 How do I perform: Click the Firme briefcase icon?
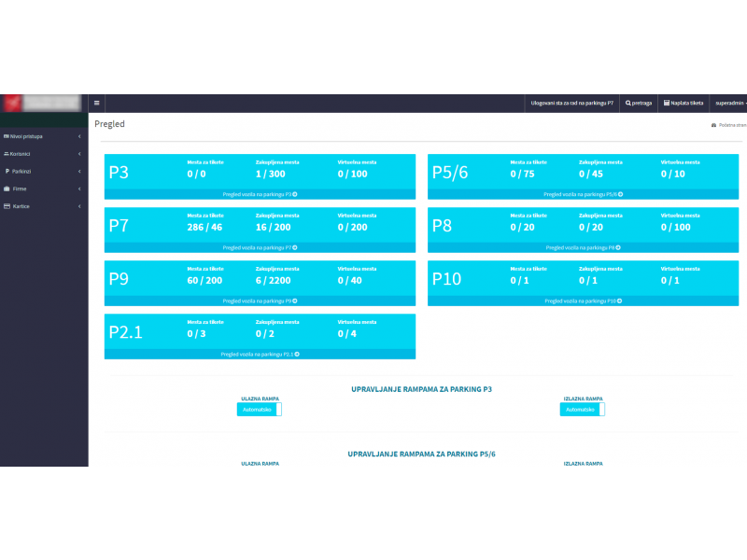tap(7, 189)
